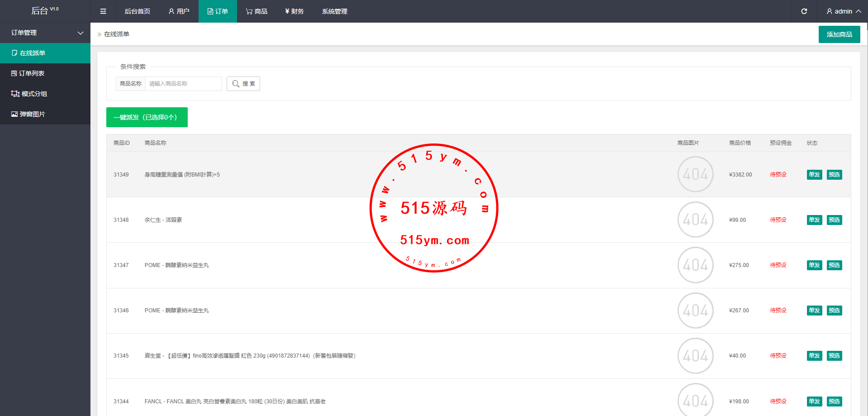Click the 添加商品 button

[x=839, y=34]
